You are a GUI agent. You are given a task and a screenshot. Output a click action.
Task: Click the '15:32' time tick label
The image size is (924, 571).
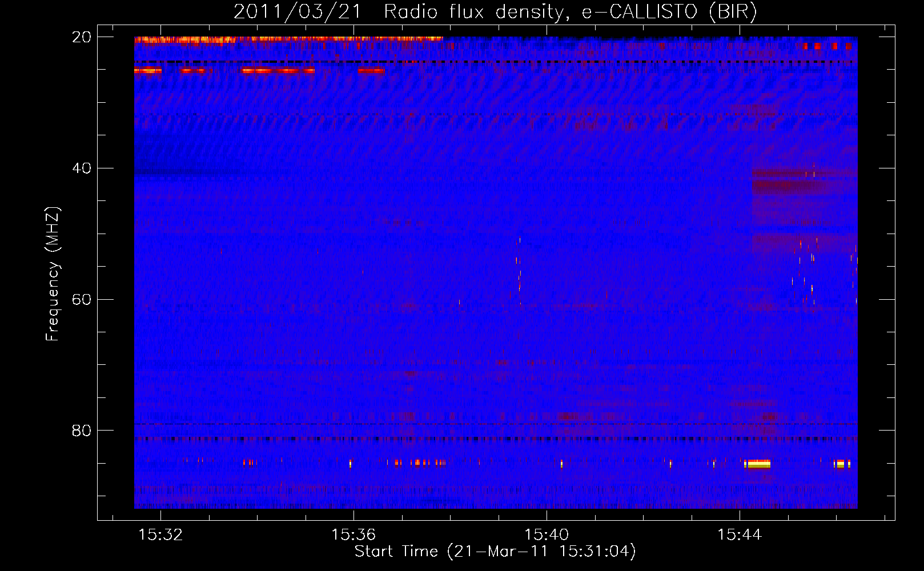pyautogui.click(x=161, y=534)
